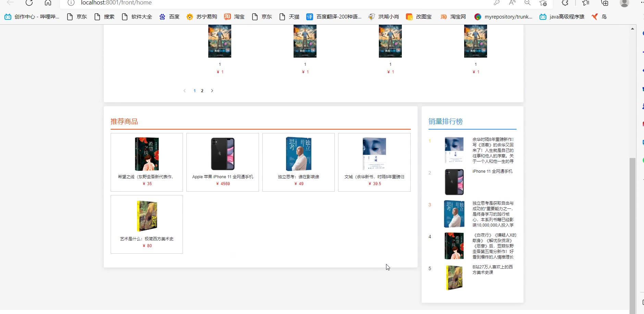Open the 独立思考 recommended book card
Image resolution: width=644 pixels, height=314 pixels.
pos(298,162)
